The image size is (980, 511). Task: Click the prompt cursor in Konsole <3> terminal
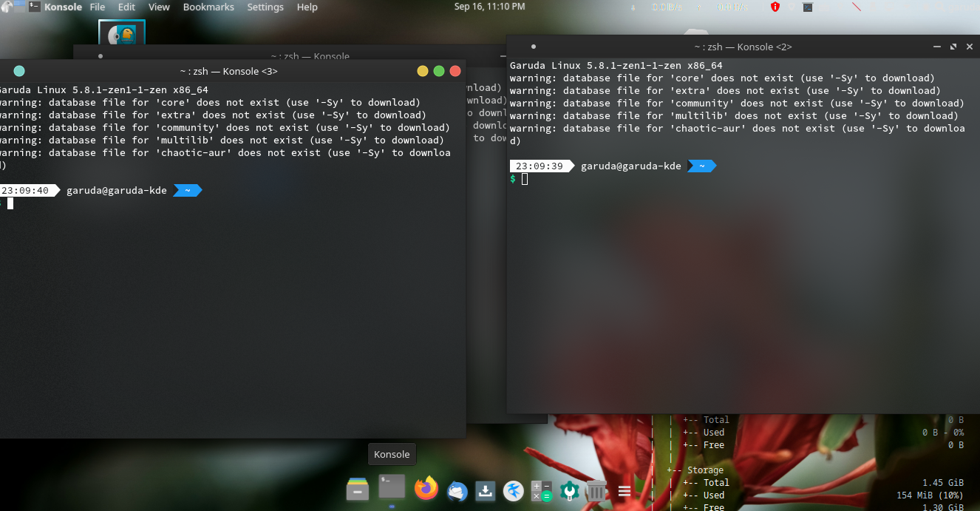pyautogui.click(x=10, y=203)
